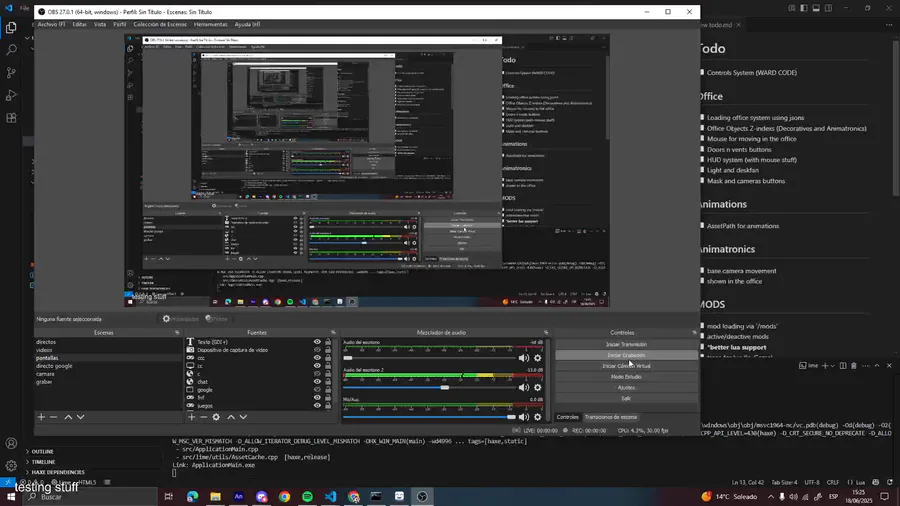Toggle visibility of Texto (GDI+) source
The image size is (900, 506).
[x=317, y=342]
